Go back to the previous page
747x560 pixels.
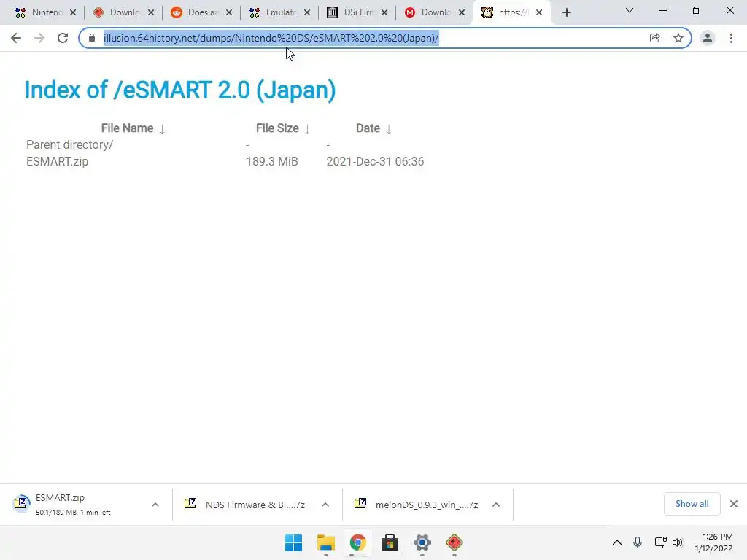[x=16, y=38]
